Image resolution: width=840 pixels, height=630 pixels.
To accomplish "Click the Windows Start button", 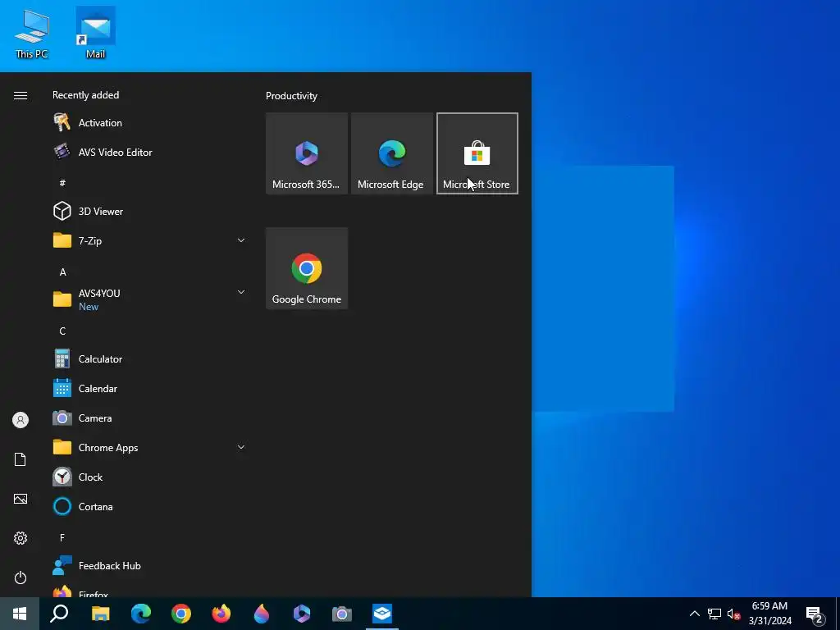I will click(x=20, y=614).
